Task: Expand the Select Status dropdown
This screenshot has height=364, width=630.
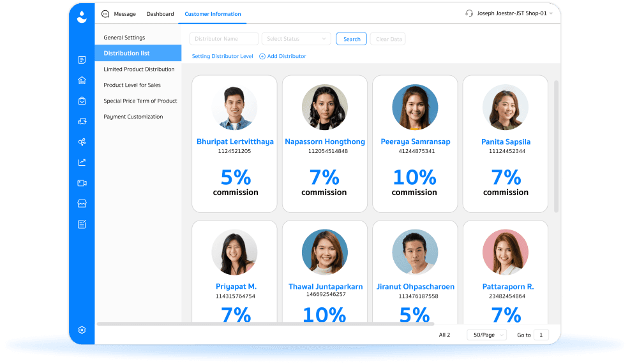Action: pyautogui.click(x=296, y=39)
